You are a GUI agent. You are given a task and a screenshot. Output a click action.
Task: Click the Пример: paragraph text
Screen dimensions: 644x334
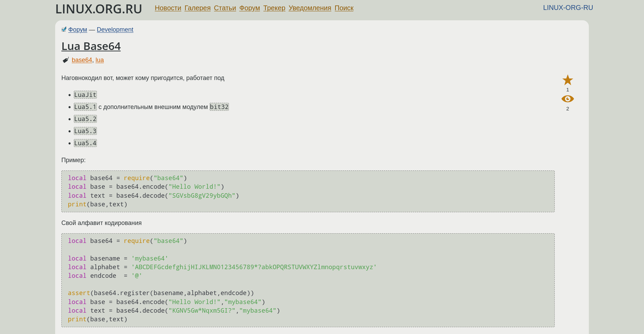[x=73, y=160]
